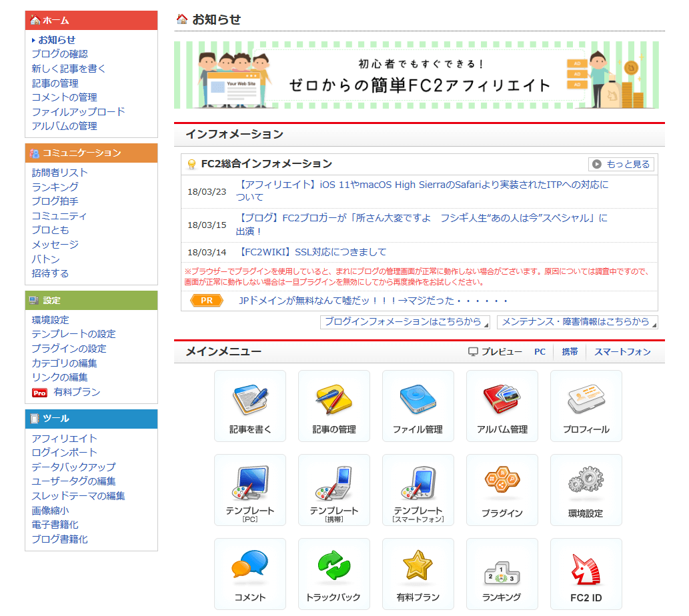Open the トラックバック green arrows icon
This screenshot has height=616, width=689.
[x=334, y=574]
